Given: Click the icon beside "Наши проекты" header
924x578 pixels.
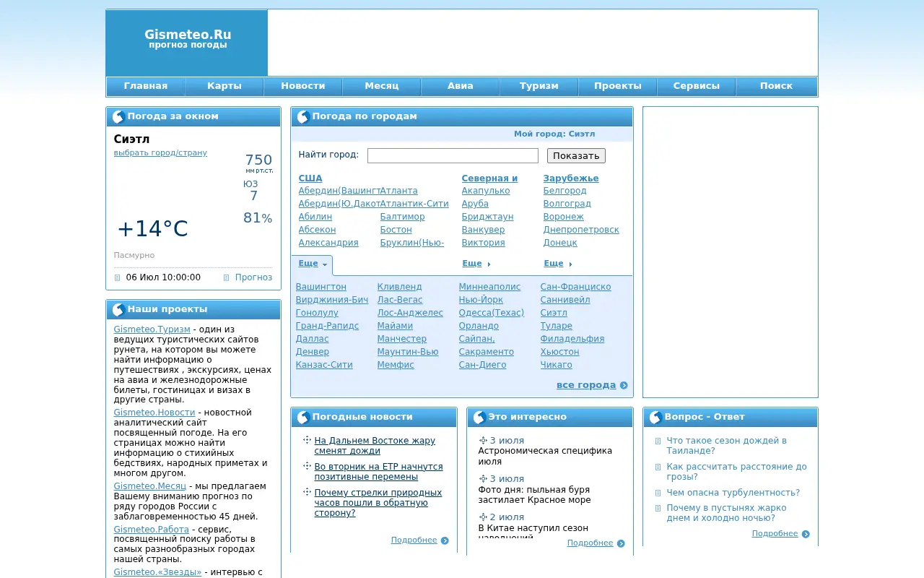Looking at the screenshot, I should tap(118, 310).
